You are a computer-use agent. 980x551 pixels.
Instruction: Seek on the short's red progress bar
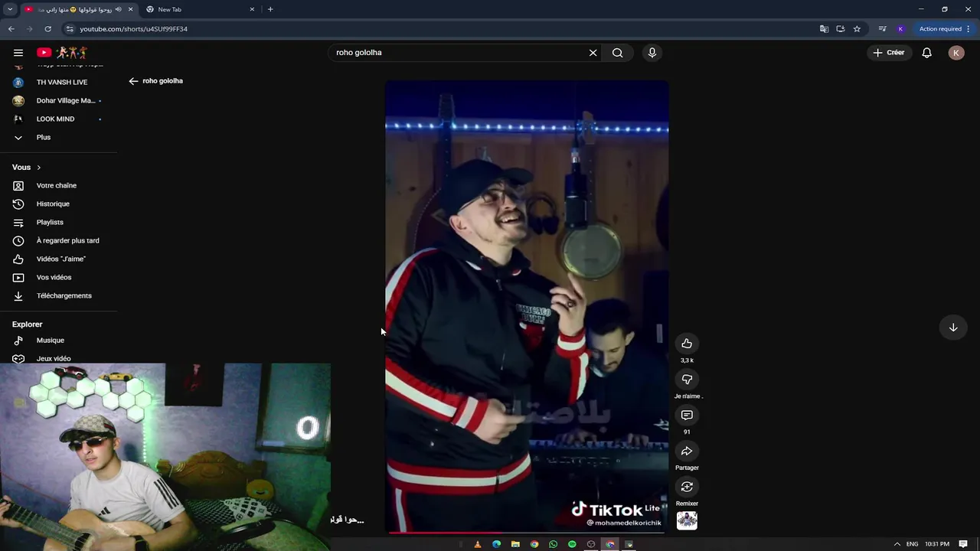[527, 532]
